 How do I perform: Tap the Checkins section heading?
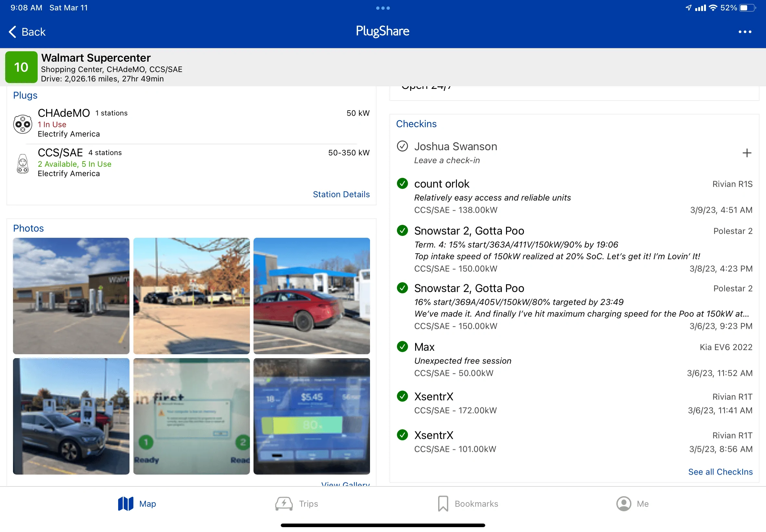[x=416, y=124]
